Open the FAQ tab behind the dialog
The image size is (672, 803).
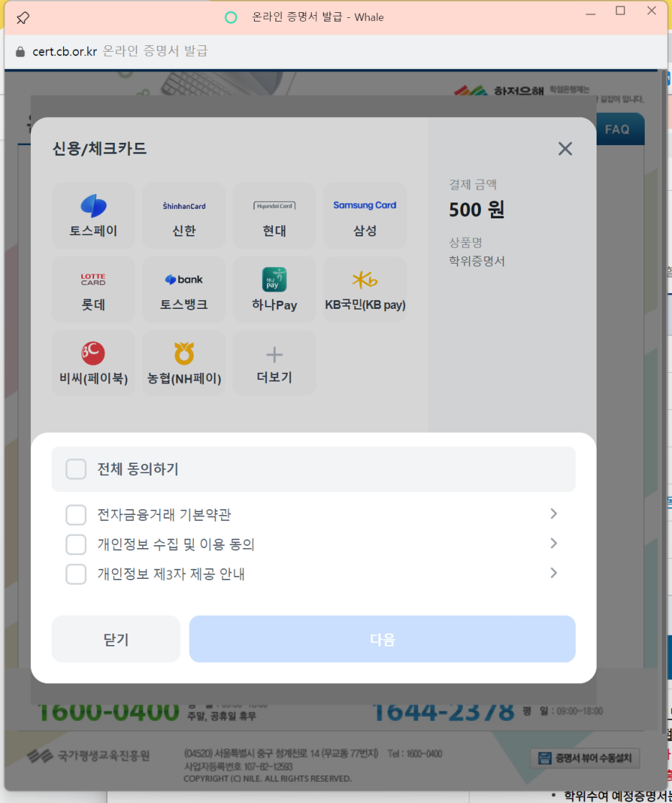point(619,129)
